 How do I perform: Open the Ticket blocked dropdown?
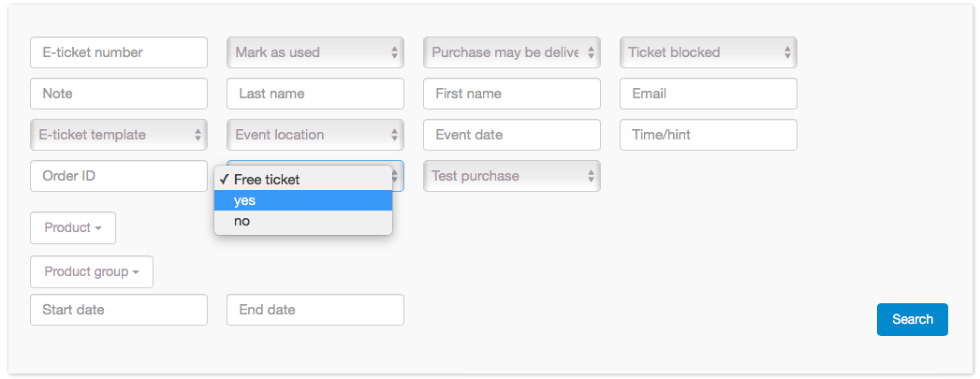click(709, 52)
